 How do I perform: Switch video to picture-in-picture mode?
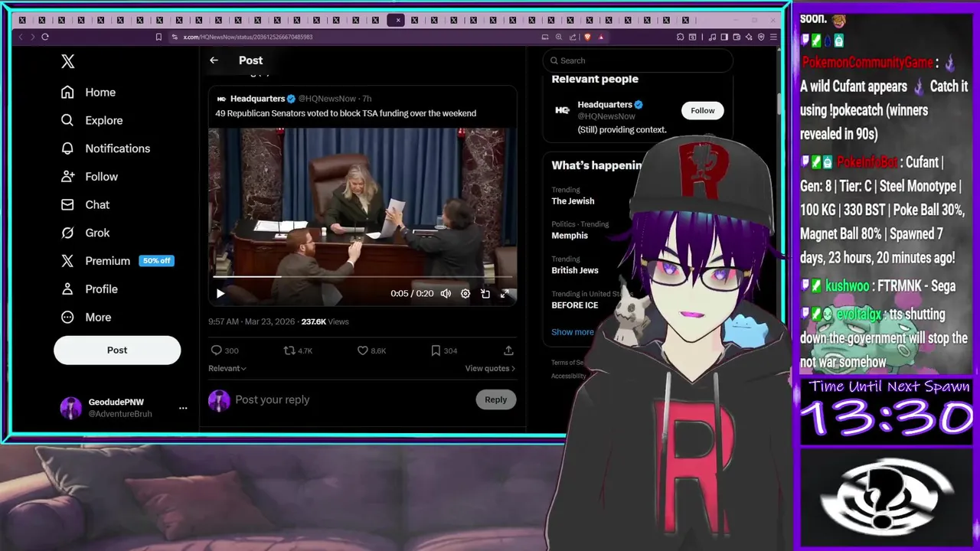point(485,293)
